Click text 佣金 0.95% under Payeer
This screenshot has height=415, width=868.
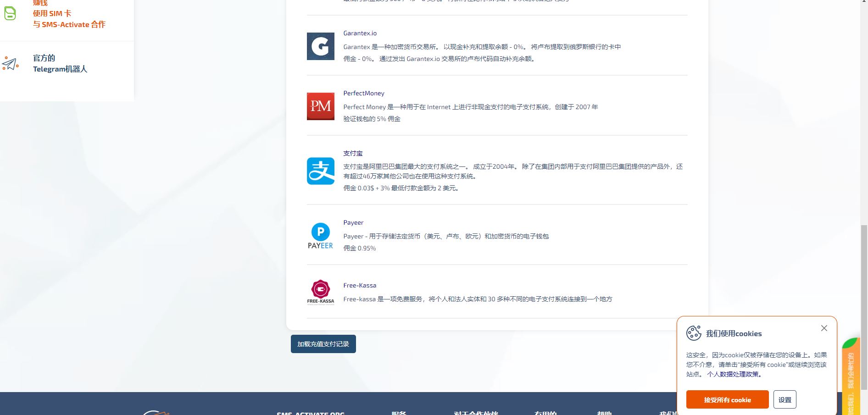click(359, 248)
